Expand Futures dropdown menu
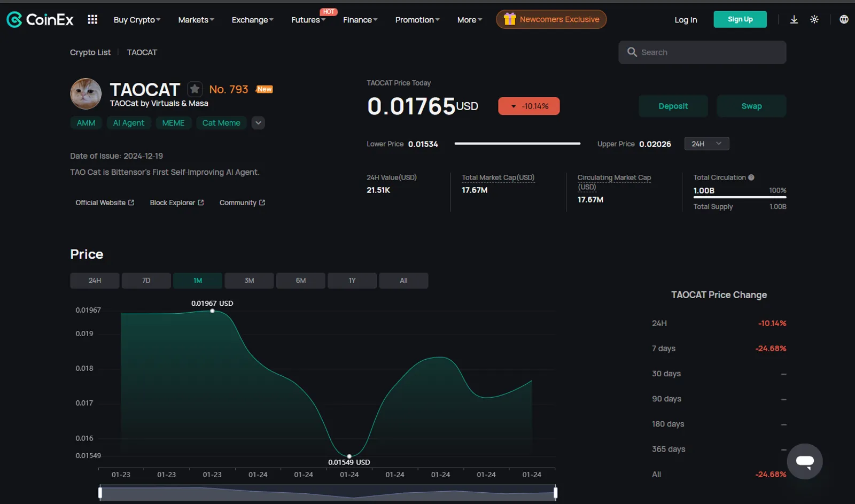Viewport: 855px width, 504px height. 308,20
